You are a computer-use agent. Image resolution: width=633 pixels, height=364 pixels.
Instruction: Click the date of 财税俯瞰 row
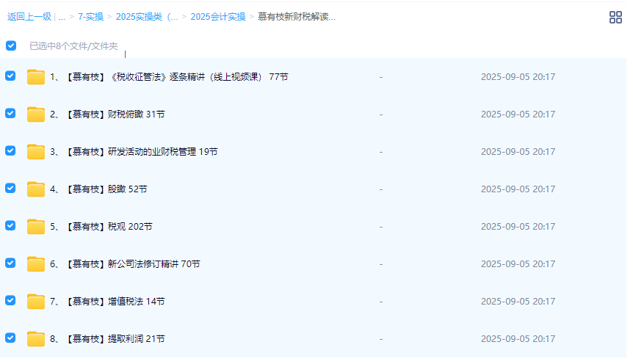tap(518, 114)
